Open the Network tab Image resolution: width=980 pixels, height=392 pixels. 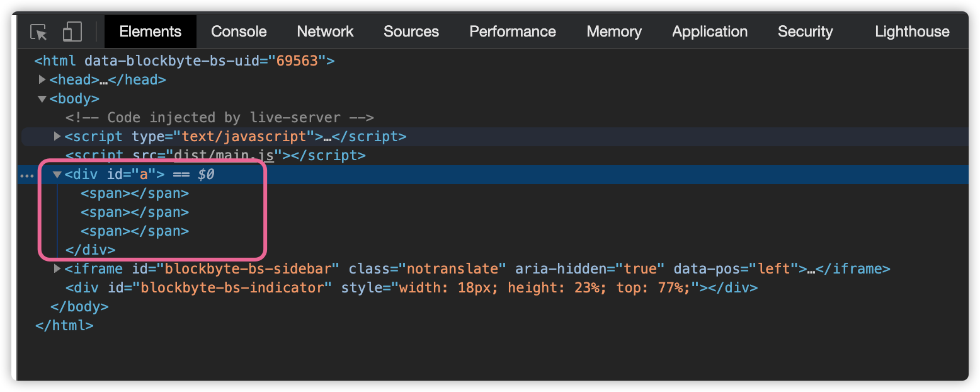tap(325, 32)
